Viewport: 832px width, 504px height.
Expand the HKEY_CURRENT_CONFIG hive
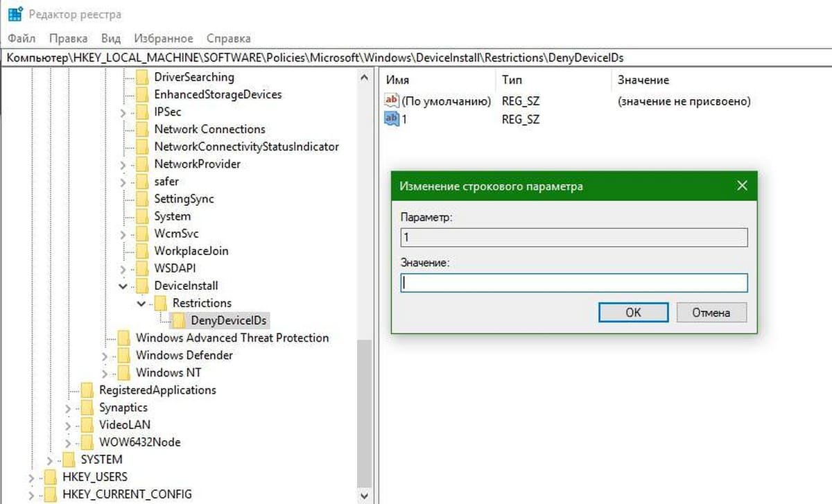tap(31, 494)
